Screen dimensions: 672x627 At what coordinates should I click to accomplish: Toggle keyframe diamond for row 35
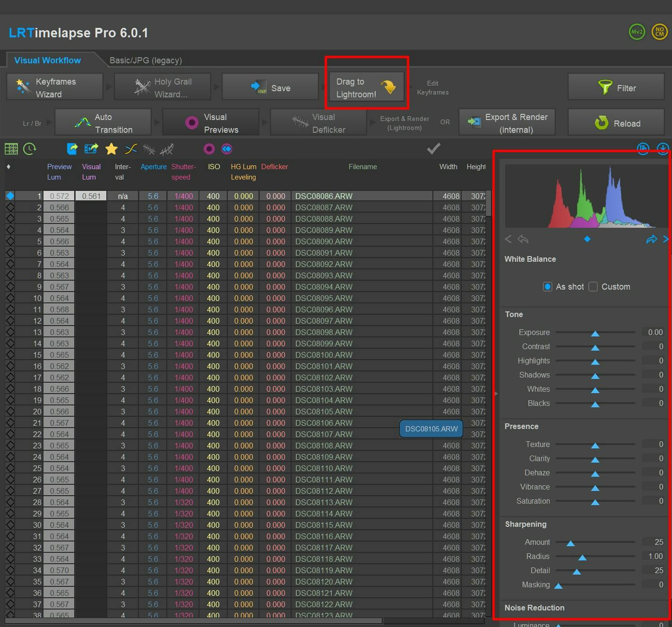pos(10,582)
